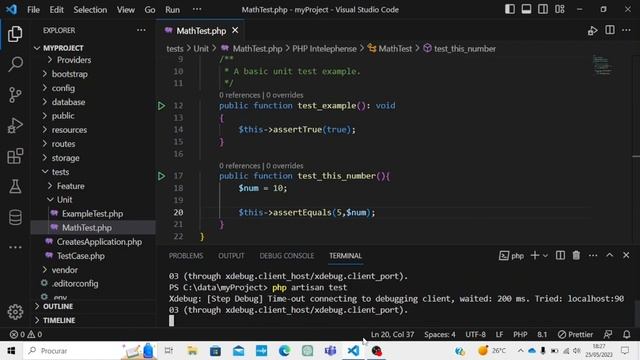The height and width of the screenshot is (360, 640).
Task: Open ExampleTest.php in the explorer
Action: 92,214
